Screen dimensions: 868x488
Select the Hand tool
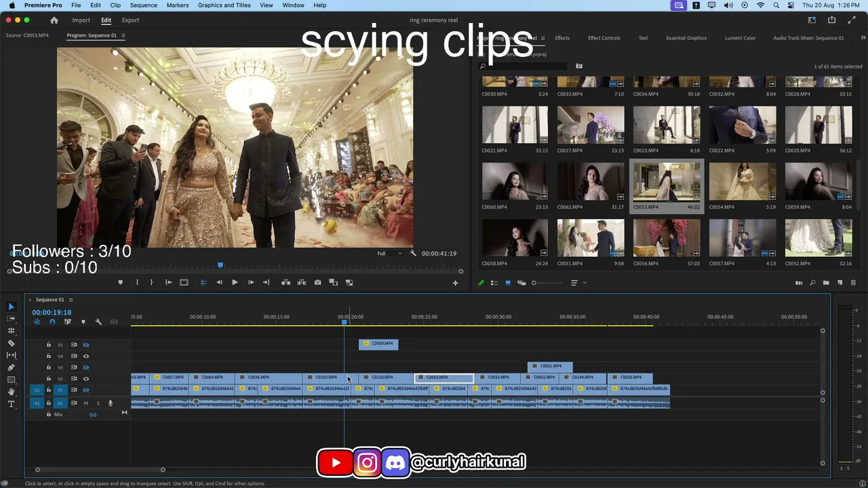coord(11,392)
